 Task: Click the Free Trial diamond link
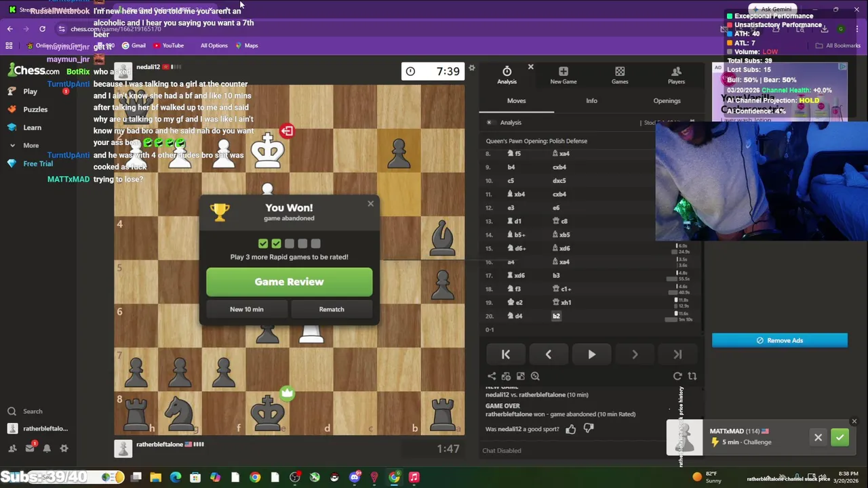tap(38, 163)
